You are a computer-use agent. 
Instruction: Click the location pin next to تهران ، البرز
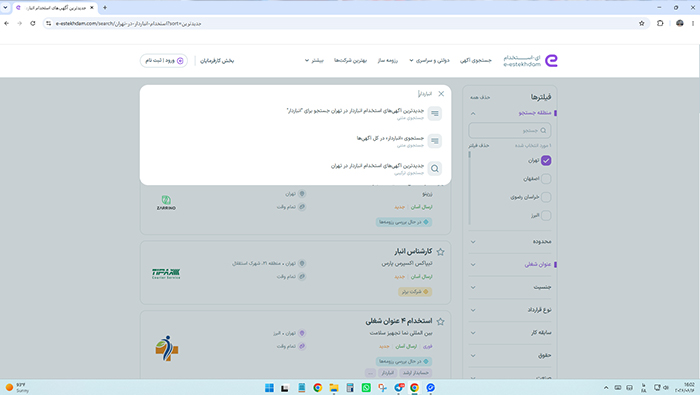(302, 333)
